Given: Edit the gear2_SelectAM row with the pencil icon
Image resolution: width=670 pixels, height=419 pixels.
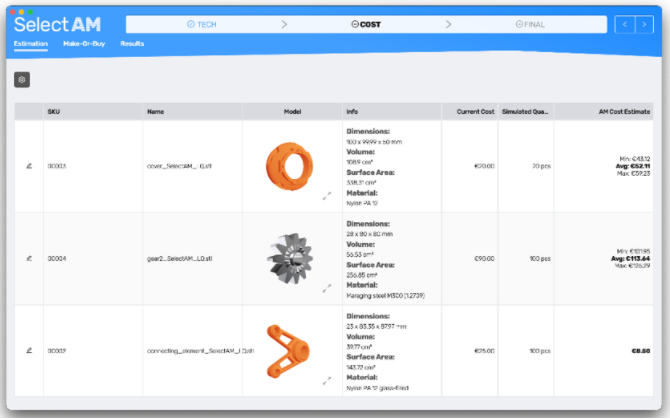Looking at the screenshot, I should [29, 258].
